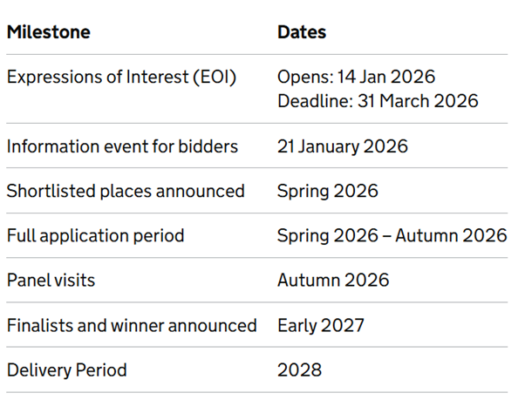Select the 'Delivery Period' milestone
This screenshot has height=420, width=525.
click(66, 369)
